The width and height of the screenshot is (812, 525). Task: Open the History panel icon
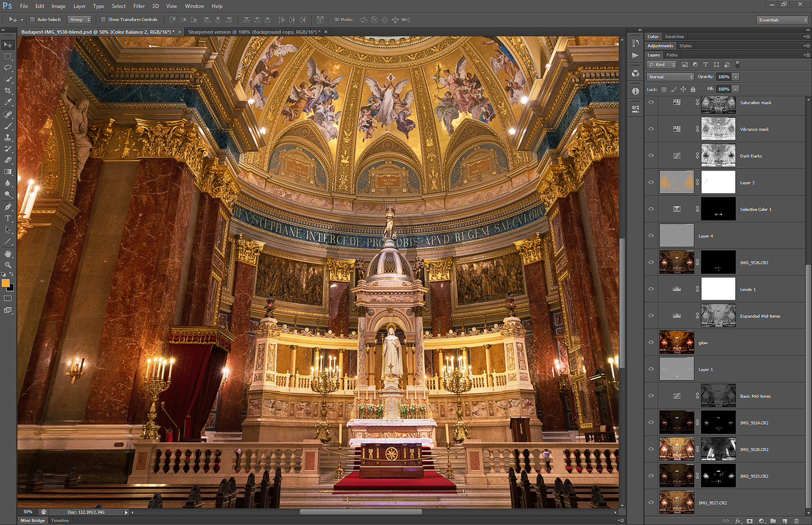pos(635,43)
